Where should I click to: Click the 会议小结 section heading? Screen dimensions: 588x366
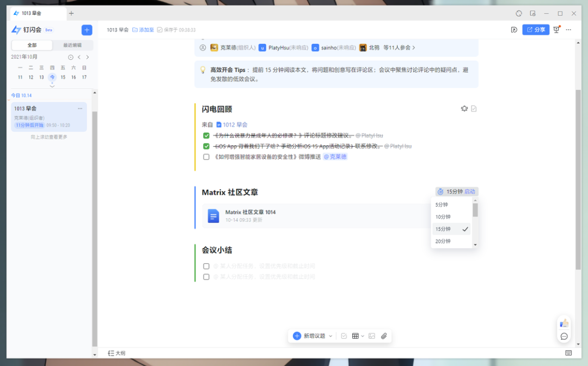[x=217, y=250]
